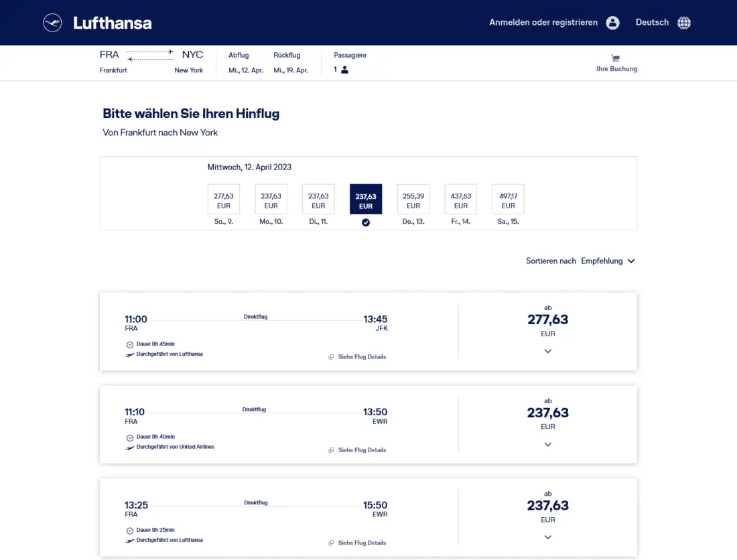Select Sunday 9th fare 277,63 EUR
This screenshot has width=737, height=560.
coord(224,200)
